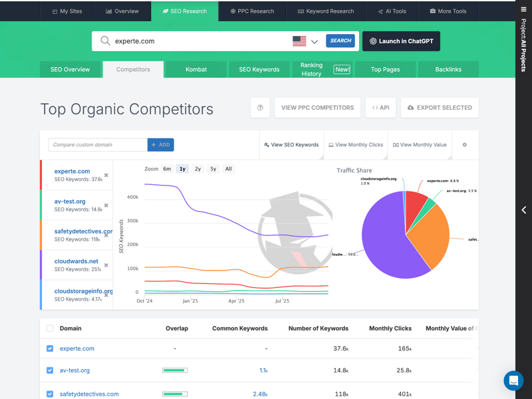Remove cloudwards.net from the comparison
Screen dimensions: 532x399
coord(106,265)
